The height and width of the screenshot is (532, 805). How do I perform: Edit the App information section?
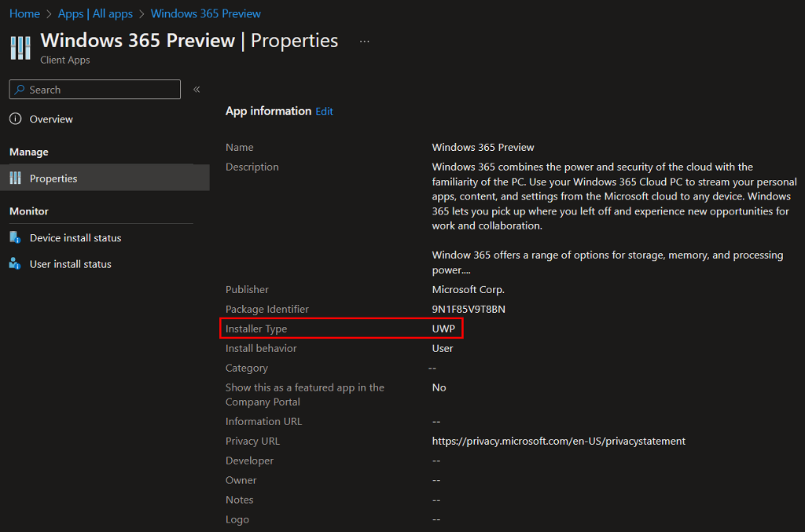(x=324, y=112)
